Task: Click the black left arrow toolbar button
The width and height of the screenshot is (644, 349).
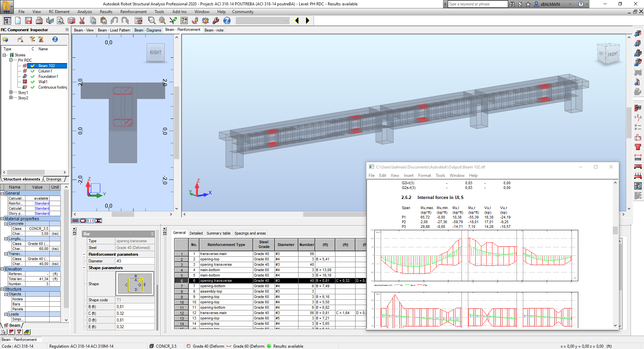Action: (297, 21)
